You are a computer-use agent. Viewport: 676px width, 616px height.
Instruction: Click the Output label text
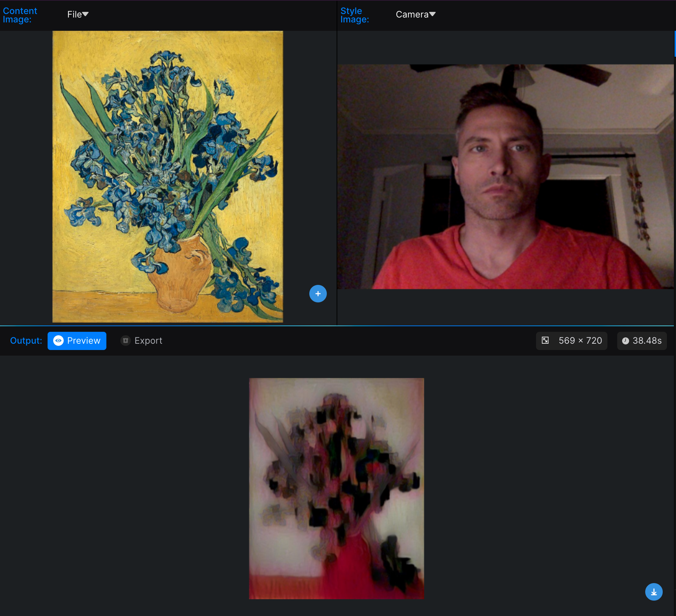(x=26, y=341)
